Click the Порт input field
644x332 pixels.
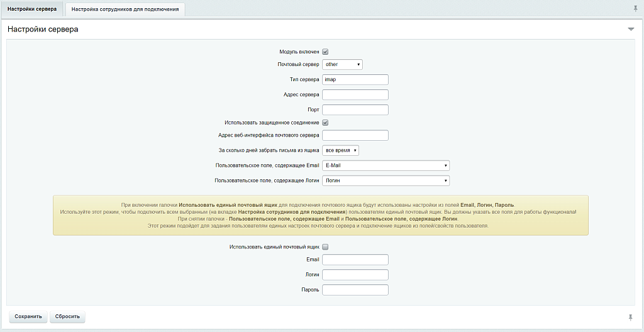pos(355,110)
